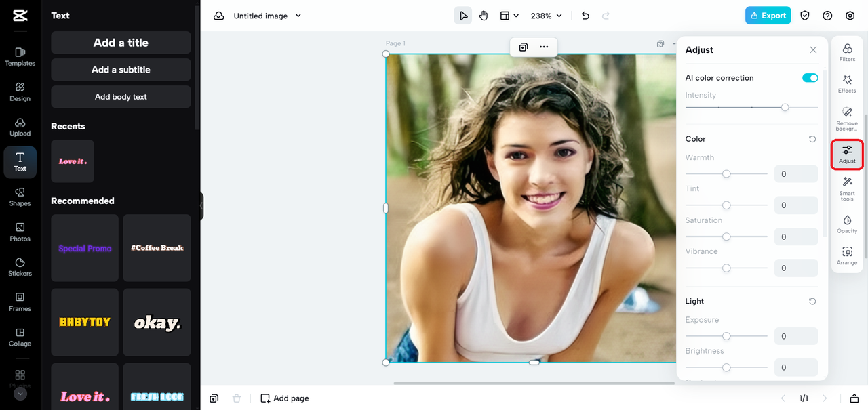Image resolution: width=868 pixels, height=410 pixels.
Task: Click the Exposure value field
Action: coord(796,336)
